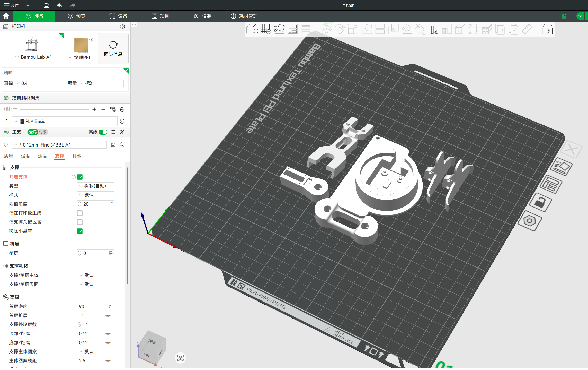
Task: Open the 速度 settings tab
Action: click(x=42, y=156)
